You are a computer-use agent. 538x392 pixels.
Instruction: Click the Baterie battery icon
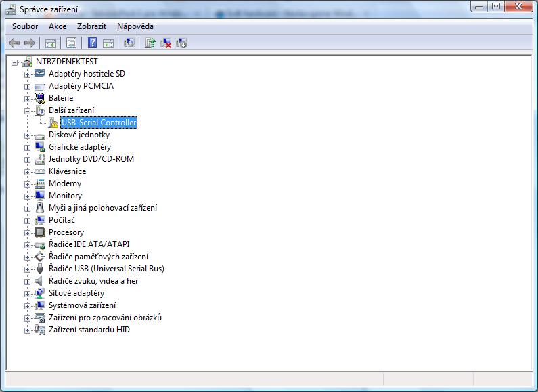40,98
